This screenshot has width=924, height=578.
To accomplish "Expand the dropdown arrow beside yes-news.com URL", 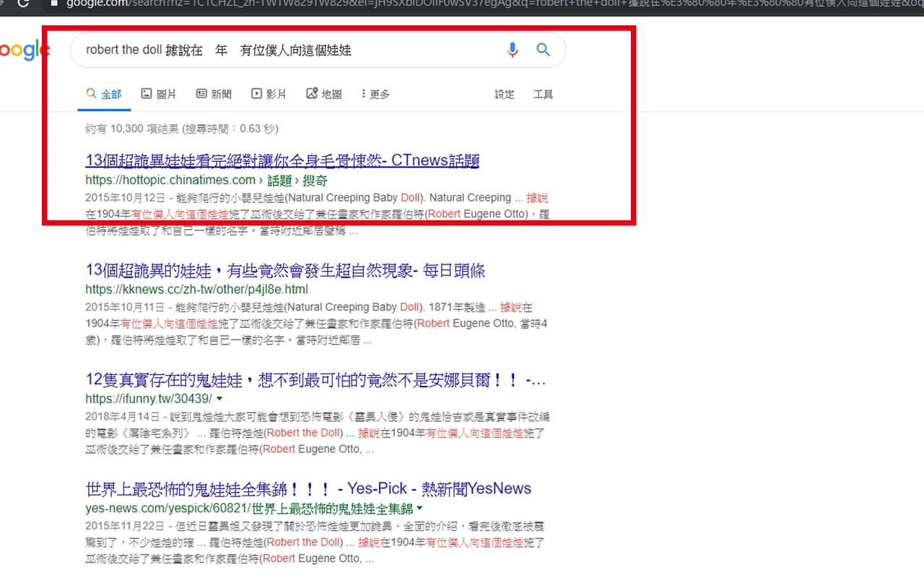I will tap(420, 508).
